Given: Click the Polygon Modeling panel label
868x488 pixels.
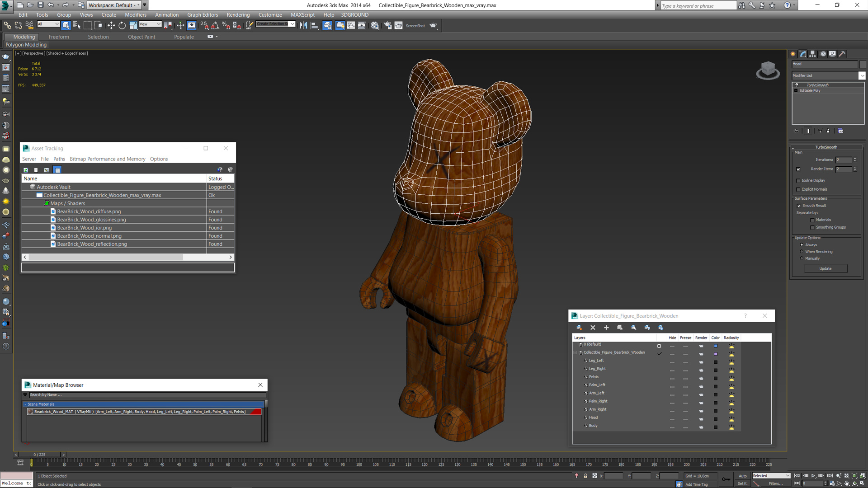Looking at the screenshot, I should [26, 44].
